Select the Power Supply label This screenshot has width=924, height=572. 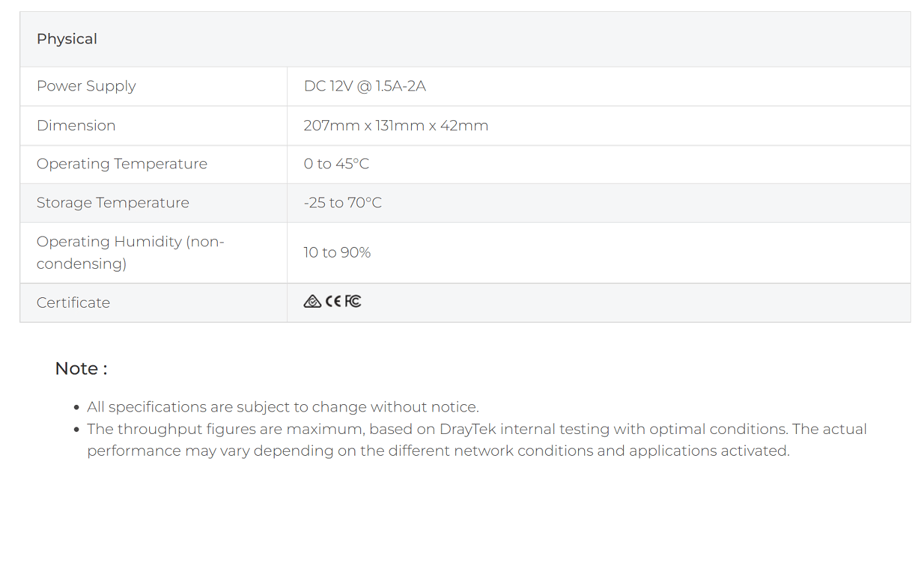coord(86,86)
